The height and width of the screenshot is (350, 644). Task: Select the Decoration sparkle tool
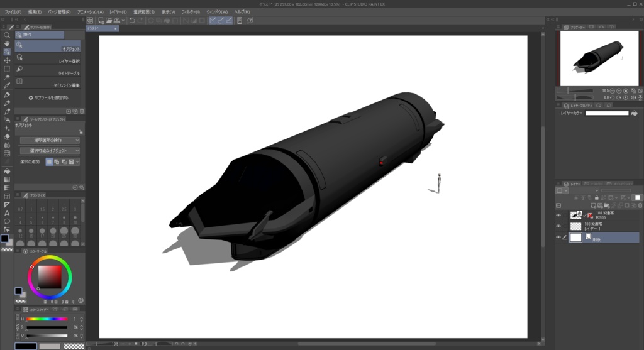tap(7, 128)
